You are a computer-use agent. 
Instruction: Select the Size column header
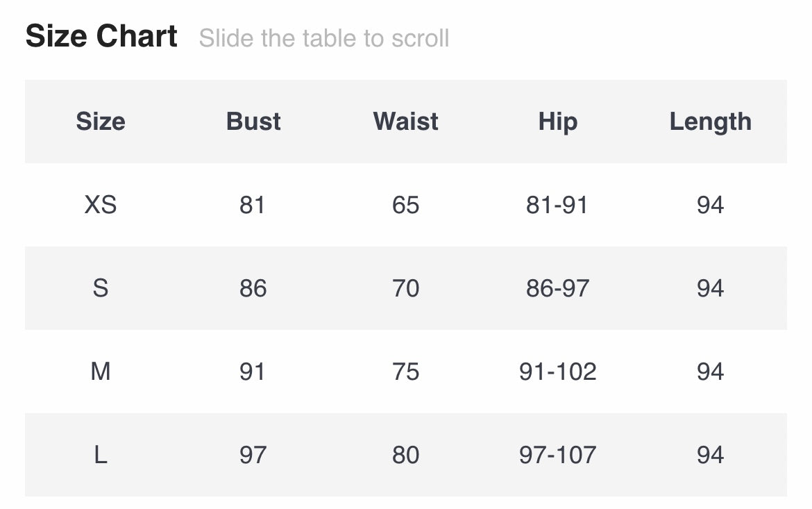point(101,122)
